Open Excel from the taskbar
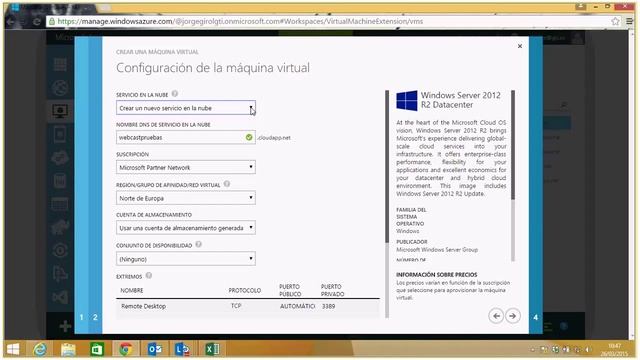Viewport: 640px width, 360px height. [212, 349]
